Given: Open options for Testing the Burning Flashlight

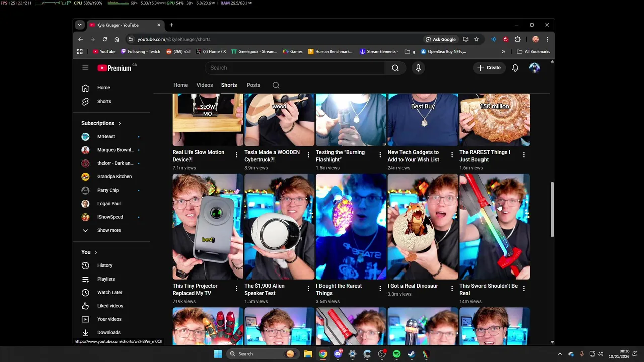Looking at the screenshot, I should tap(380, 155).
